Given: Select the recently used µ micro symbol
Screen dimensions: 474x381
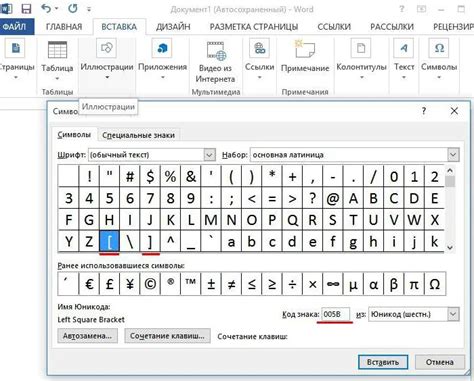Looking at the screenshot, I should tap(353, 284).
